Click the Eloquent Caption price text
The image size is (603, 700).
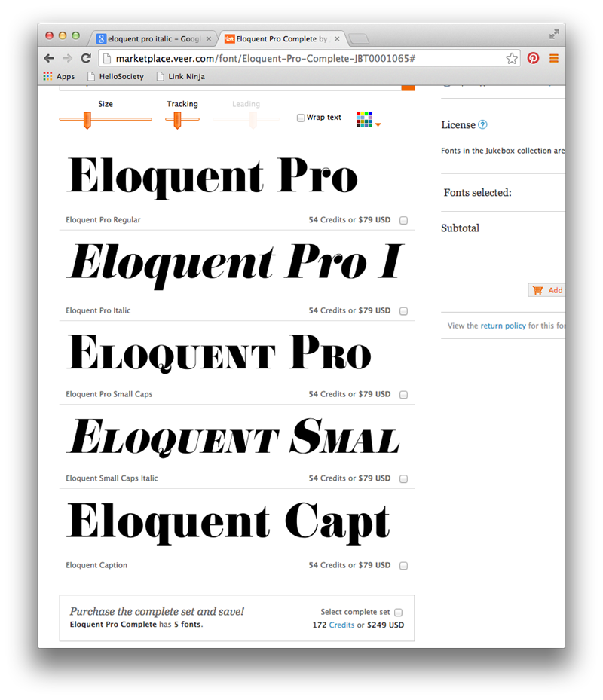[x=350, y=565]
